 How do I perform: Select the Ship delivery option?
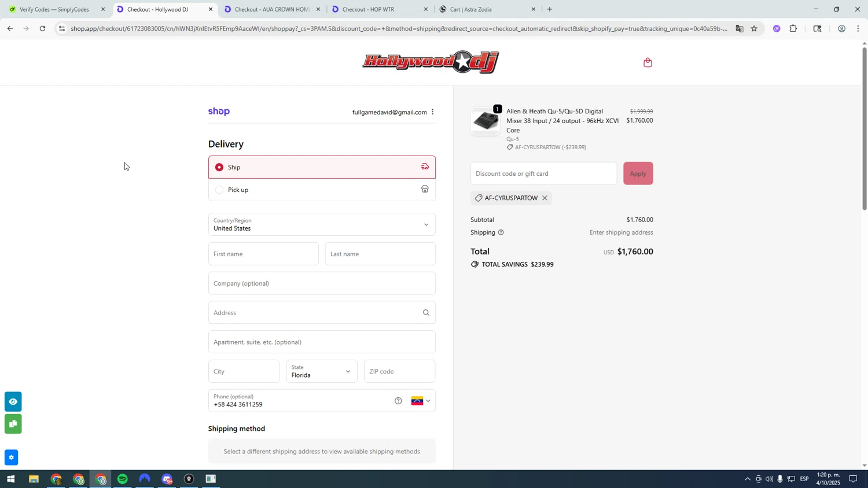click(322, 167)
